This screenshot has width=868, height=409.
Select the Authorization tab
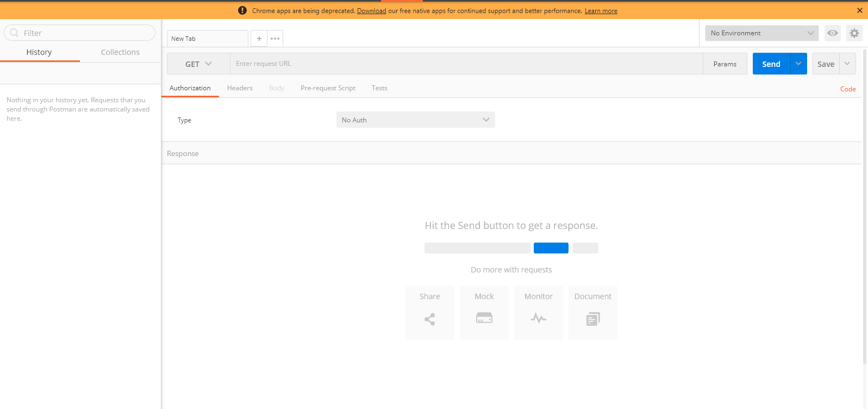pyautogui.click(x=190, y=88)
